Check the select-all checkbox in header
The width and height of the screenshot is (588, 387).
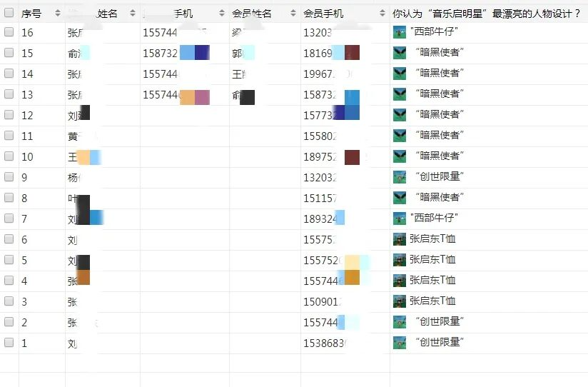[x=9, y=13]
